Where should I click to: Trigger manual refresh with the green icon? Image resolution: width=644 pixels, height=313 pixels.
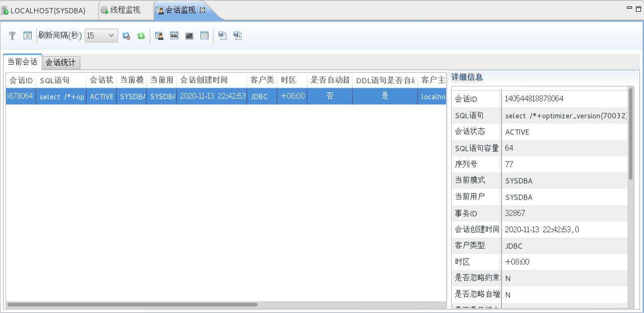tap(141, 36)
